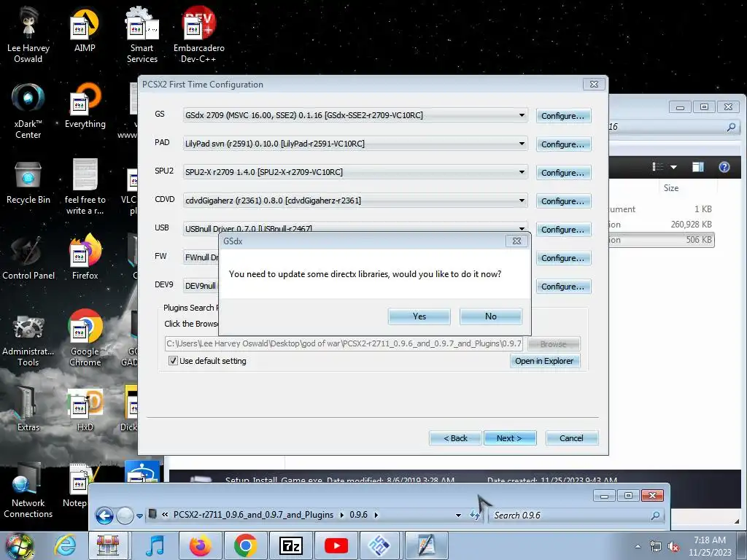Image resolution: width=747 pixels, height=560 pixels.
Task: Open the Lee Harvey Oswald desktop folder
Action: click(x=28, y=34)
